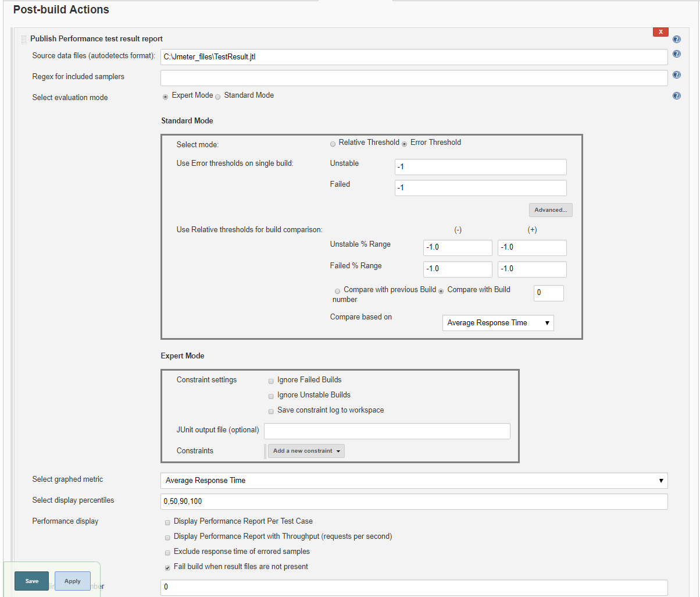Image resolution: width=700 pixels, height=597 pixels.
Task: Edit the Unstable error threshold field
Action: click(x=481, y=167)
